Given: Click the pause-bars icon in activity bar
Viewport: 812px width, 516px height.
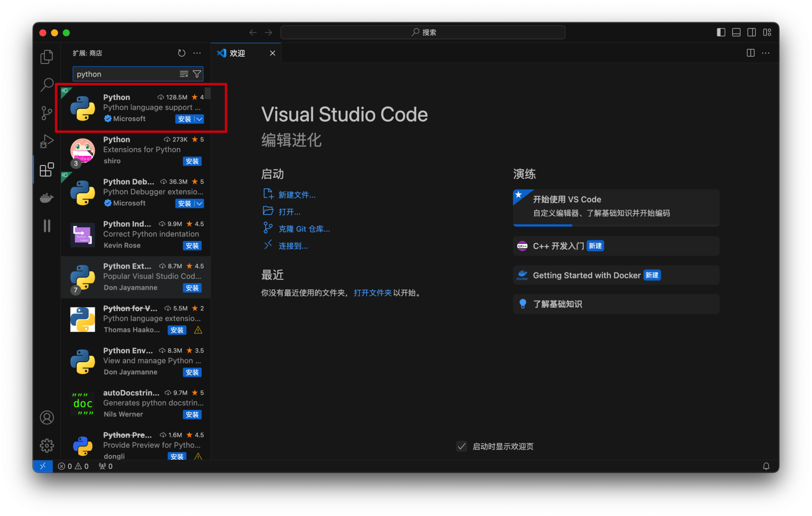Looking at the screenshot, I should point(47,226).
